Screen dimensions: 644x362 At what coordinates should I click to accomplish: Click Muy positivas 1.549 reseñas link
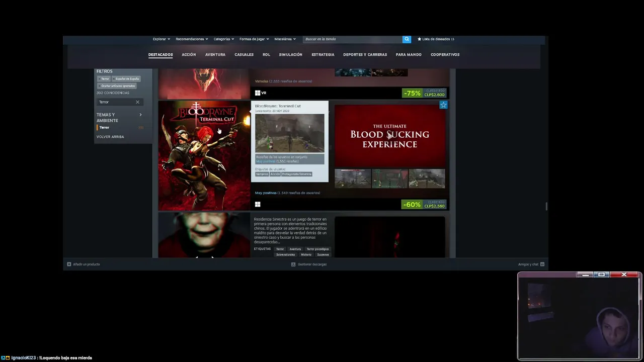(x=287, y=193)
